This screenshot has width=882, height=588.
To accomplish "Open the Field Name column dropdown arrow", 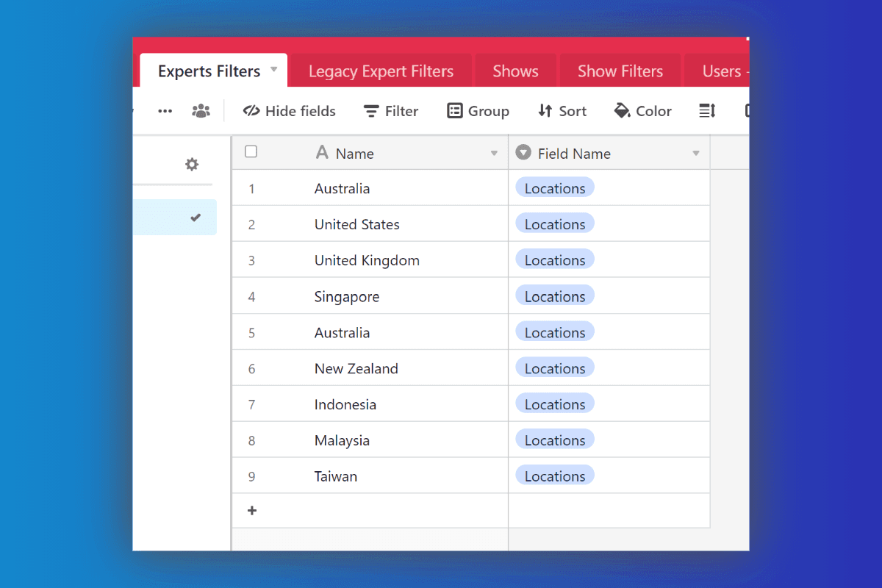I will coord(695,154).
